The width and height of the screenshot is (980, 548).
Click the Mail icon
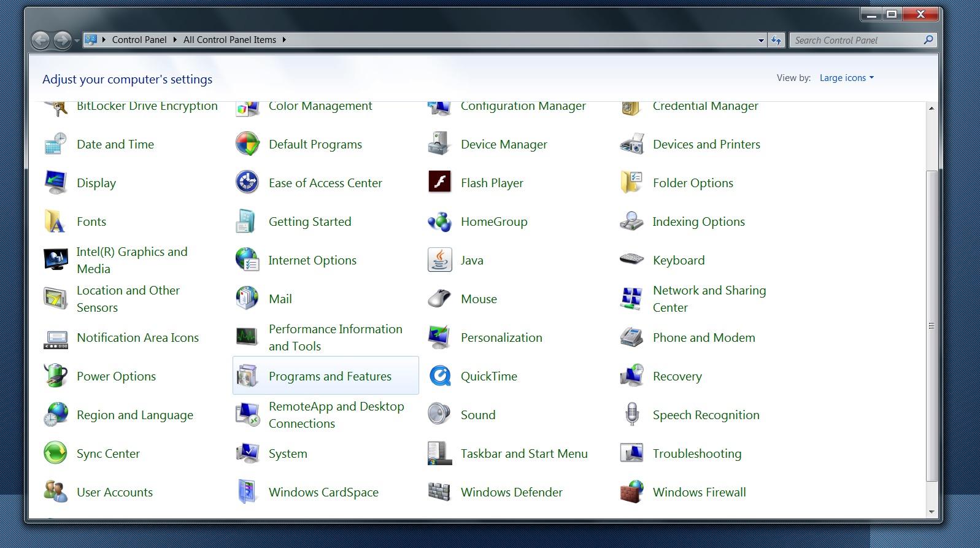(x=248, y=299)
